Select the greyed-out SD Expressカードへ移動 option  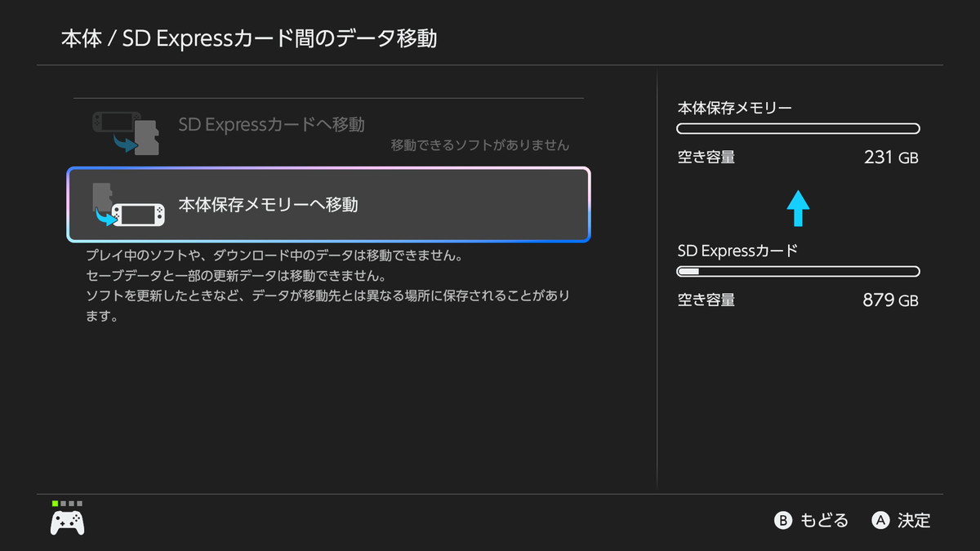(271, 125)
